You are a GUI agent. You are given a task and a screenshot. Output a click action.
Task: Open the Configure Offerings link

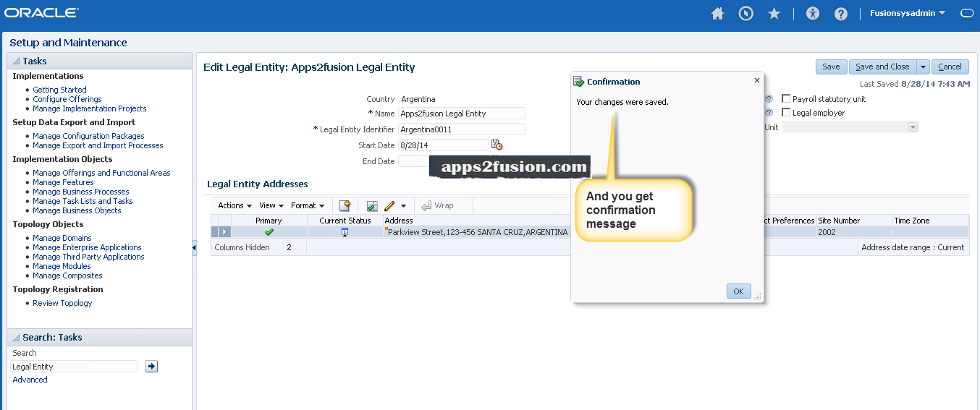[67, 99]
